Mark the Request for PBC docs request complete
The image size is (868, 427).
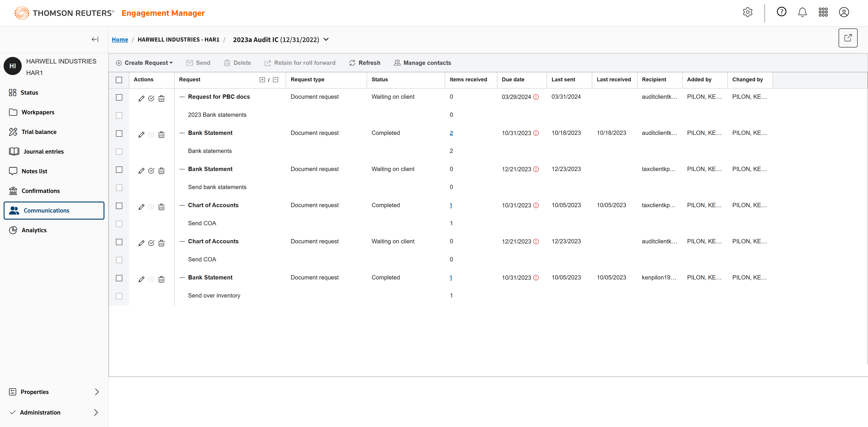click(151, 98)
